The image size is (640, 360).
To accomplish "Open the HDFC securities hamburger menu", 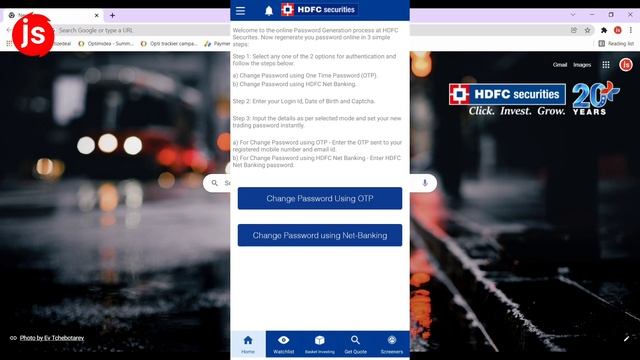I will (x=240, y=11).
